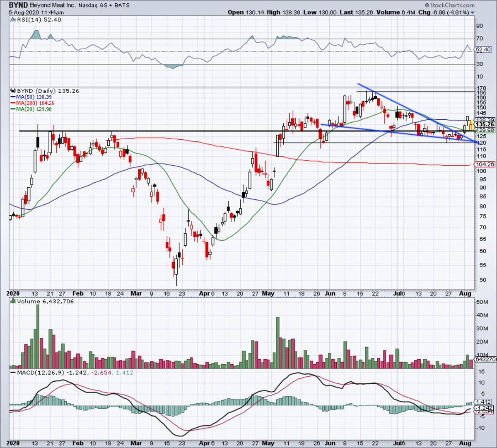Click the red 104.26 MA(200) axis flag
This screenshot has height=448, width=497.
click(x=483, y=164)
